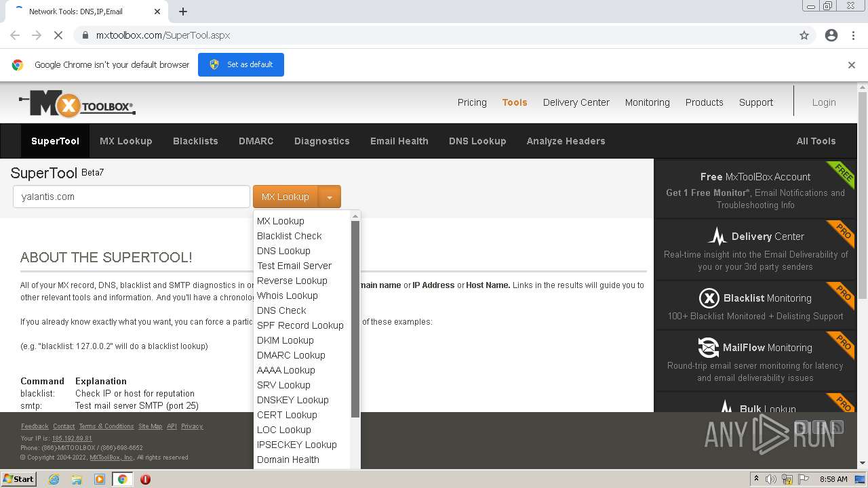Dismiss the default browser notification bar
868x488 pixels.
[x=852, y=65]
